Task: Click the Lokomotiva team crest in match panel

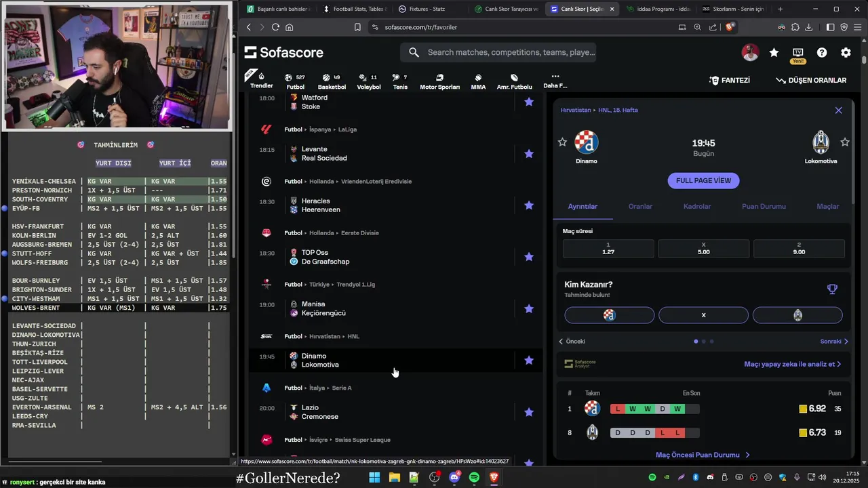Action: pos(821,142)
